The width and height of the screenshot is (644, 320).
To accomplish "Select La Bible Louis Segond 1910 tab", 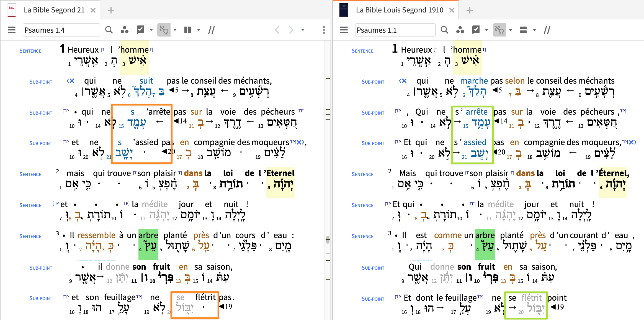I will click(x=400, y=10).
